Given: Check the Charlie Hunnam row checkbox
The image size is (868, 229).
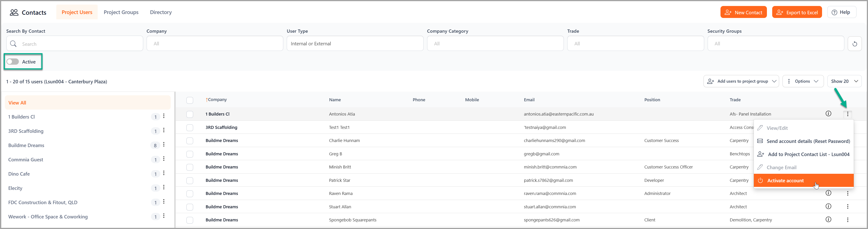Looking at the screenshot, I should [190, 141].
